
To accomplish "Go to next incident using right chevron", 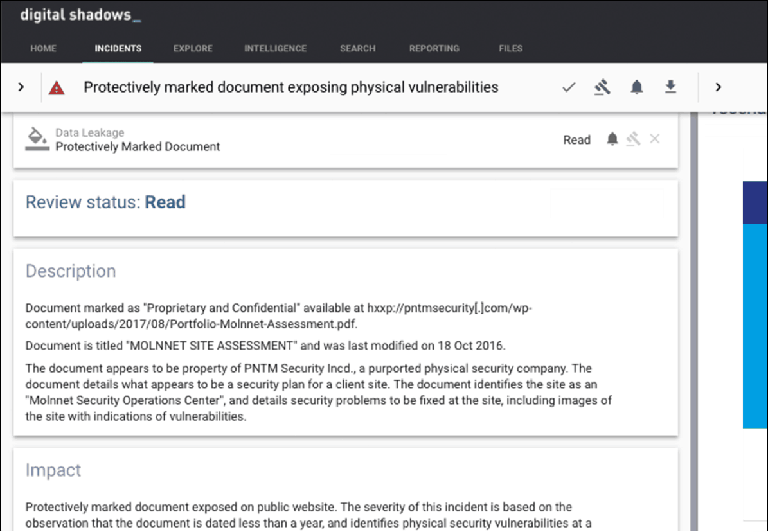I will [719, 87].
